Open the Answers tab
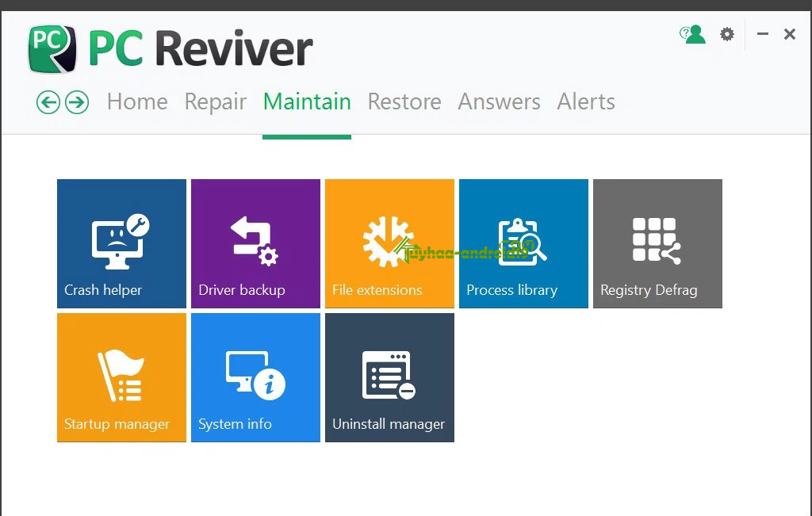 500,101
